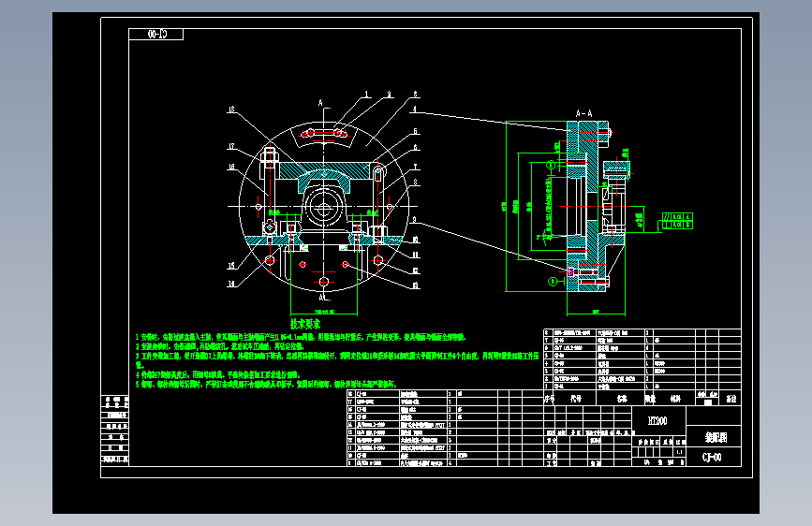
Task: Click datum circle B below section view
Action: point(553,282)
